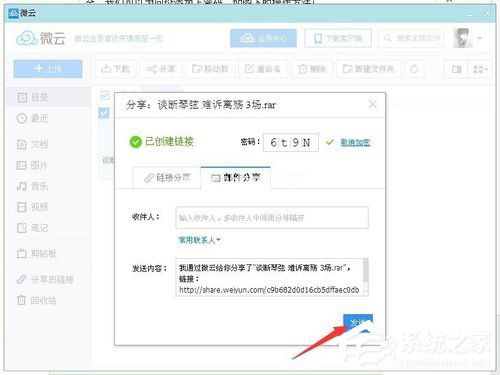This screenshot has width=500, height=375.
Task: Open the Member Center (会员中心) button
Action: pos(263,38)
